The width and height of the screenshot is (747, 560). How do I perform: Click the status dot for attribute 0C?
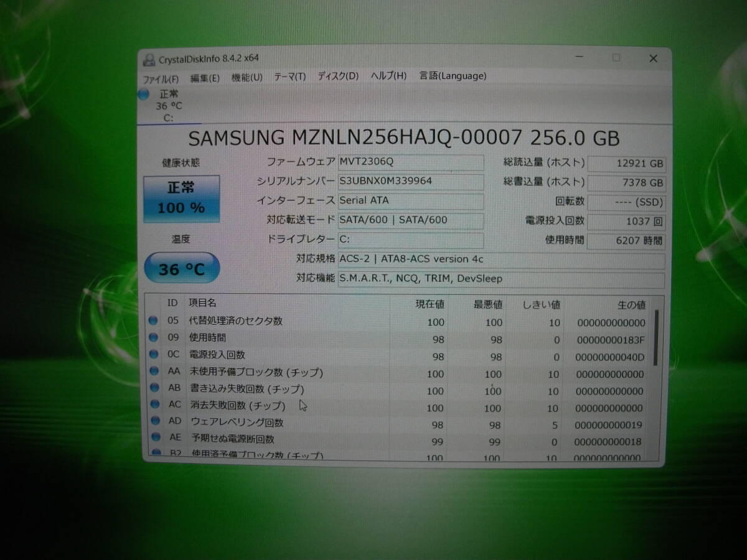(153, 355)
